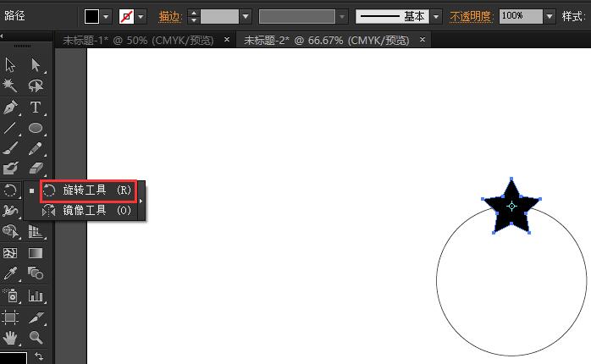Select the Gradient tool
The height and width of the screenshot is (364, 591).
[36, 252]
